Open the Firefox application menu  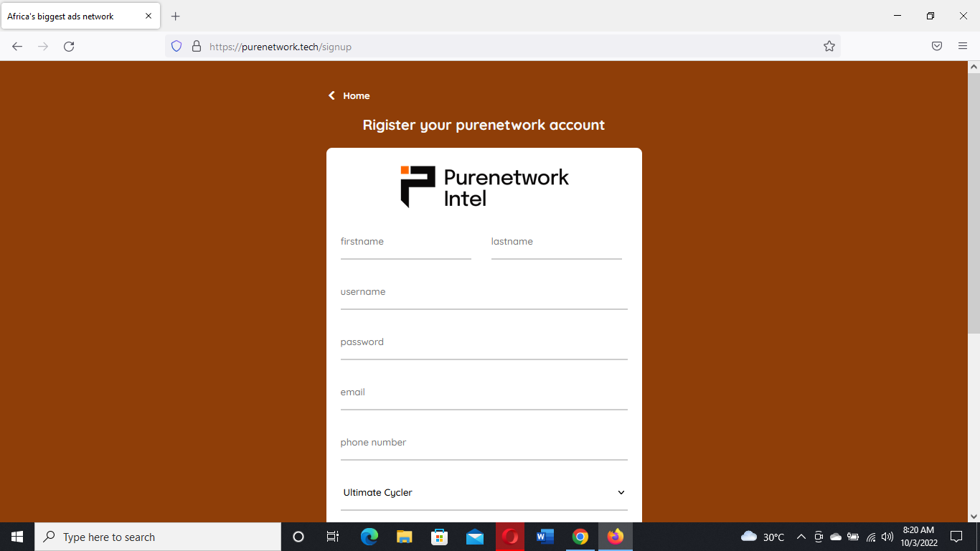point(963,46)
